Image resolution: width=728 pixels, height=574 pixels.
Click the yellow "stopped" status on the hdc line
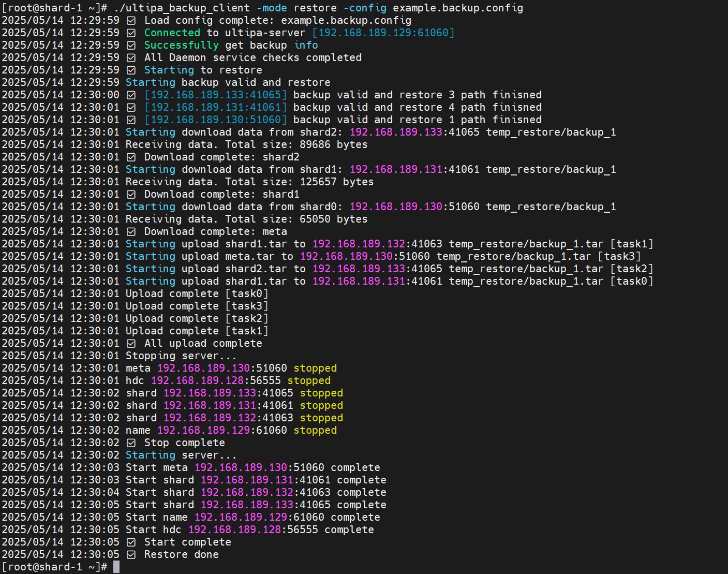pos(309,380)
